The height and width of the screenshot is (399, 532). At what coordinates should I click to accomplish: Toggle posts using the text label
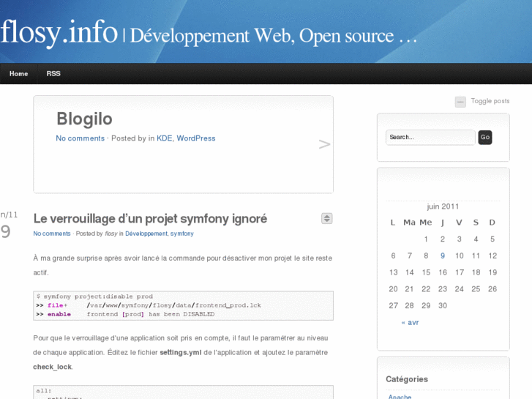[x=490, y=101]
